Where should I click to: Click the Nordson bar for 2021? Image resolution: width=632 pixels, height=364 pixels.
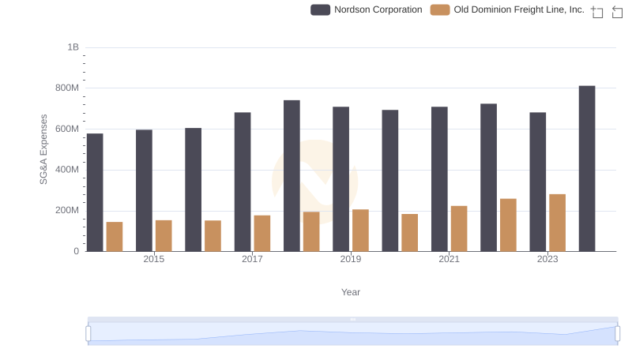click(x=439, y=179)
